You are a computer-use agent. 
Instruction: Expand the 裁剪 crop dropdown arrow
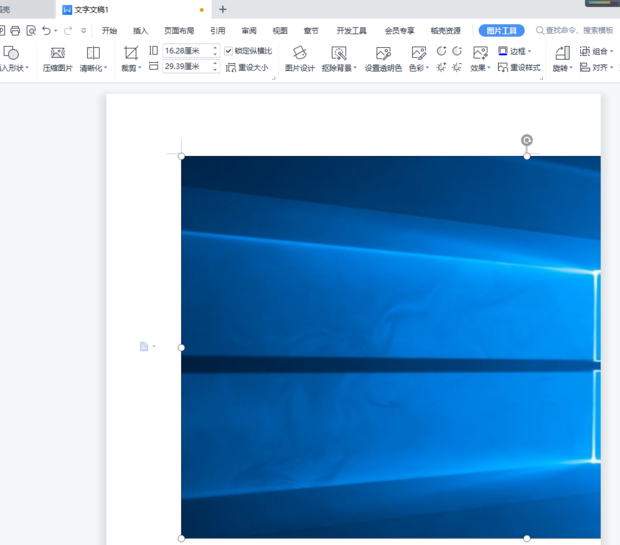pyautogui.click(x=140, y=68)
